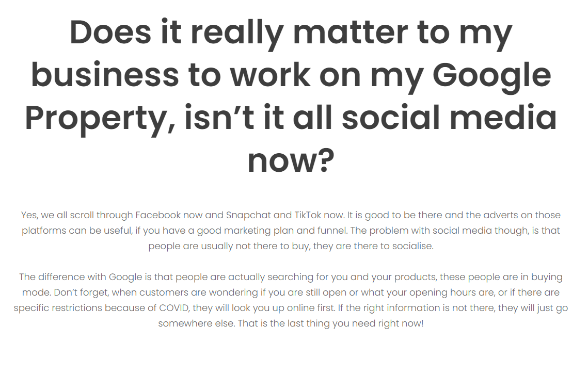Click the heading's final word "now?"
The height and width of the screenshot is (375, 588).
(x=291, y=160)
